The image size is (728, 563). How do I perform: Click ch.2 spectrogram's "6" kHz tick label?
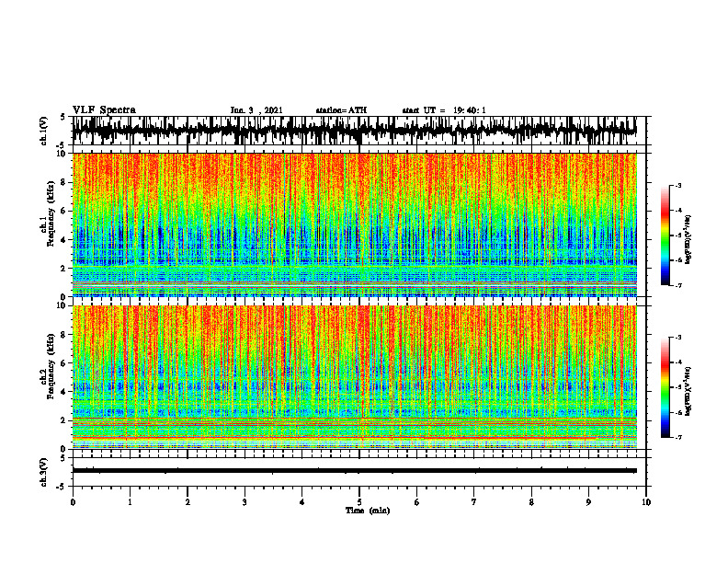tap(64, 363)
